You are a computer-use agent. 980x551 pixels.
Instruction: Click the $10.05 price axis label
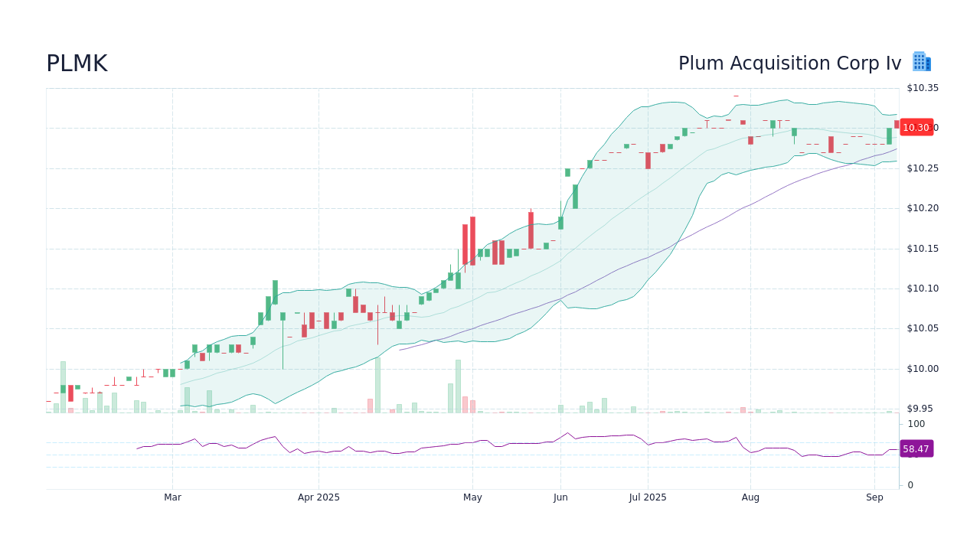[x=923, y=328]
